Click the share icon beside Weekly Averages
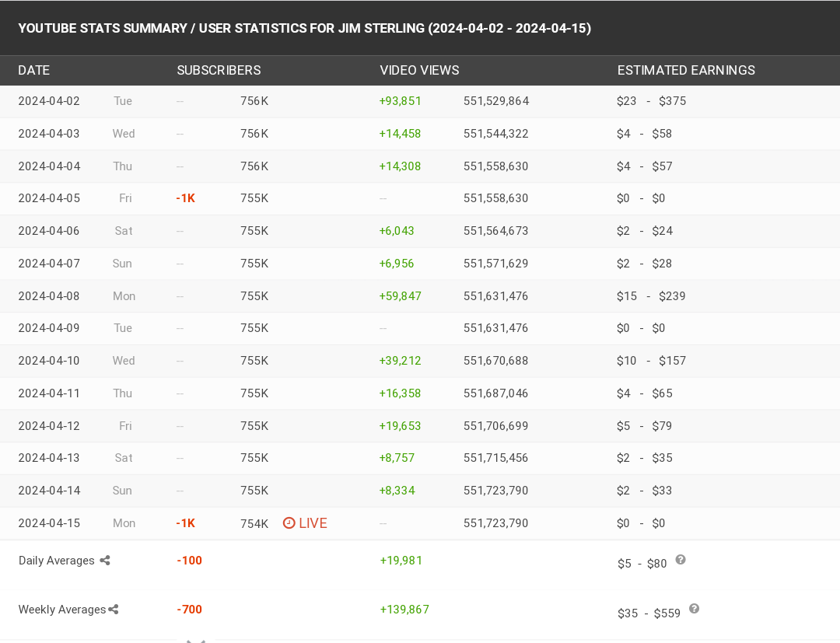 (113, 610)
